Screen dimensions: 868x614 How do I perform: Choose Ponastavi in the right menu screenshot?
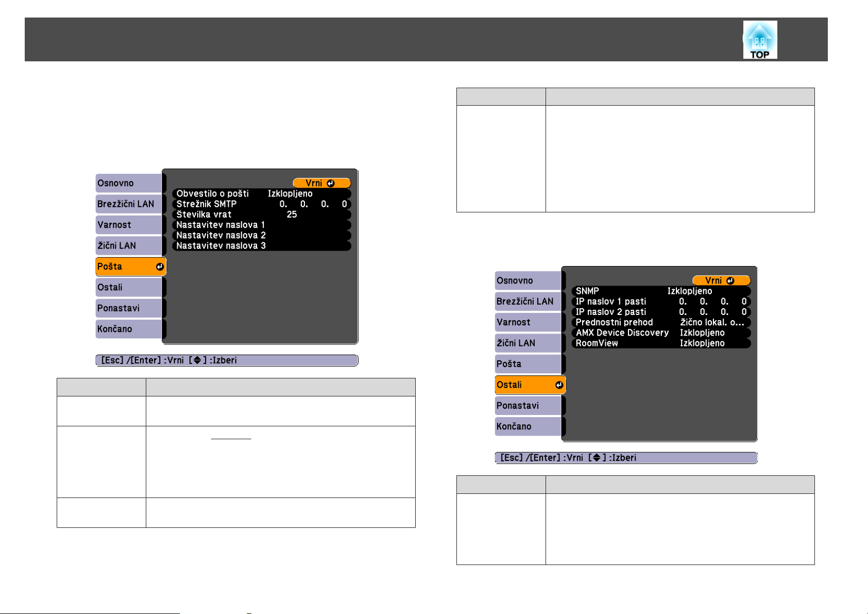pyautogui.click(x=528, y=406)
